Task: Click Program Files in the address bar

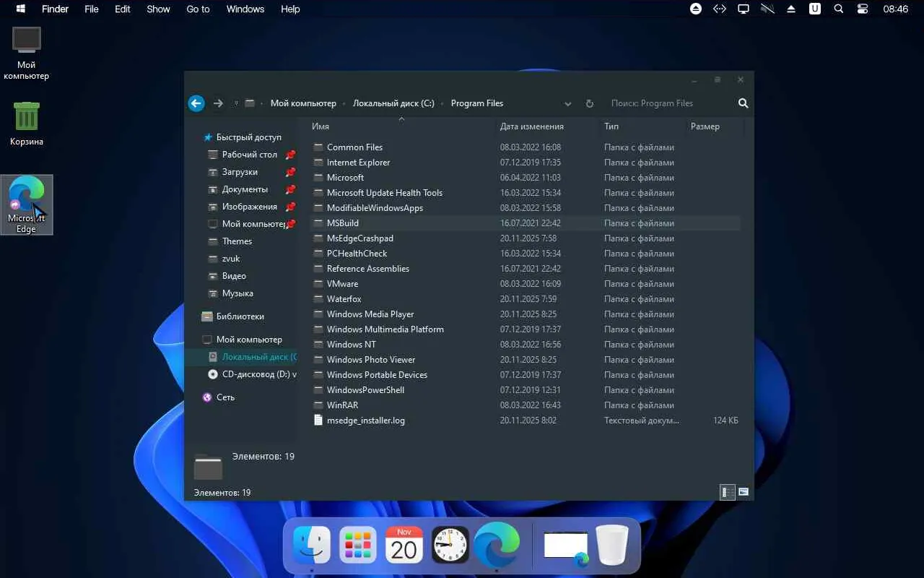Action: [x=477, y=103]
